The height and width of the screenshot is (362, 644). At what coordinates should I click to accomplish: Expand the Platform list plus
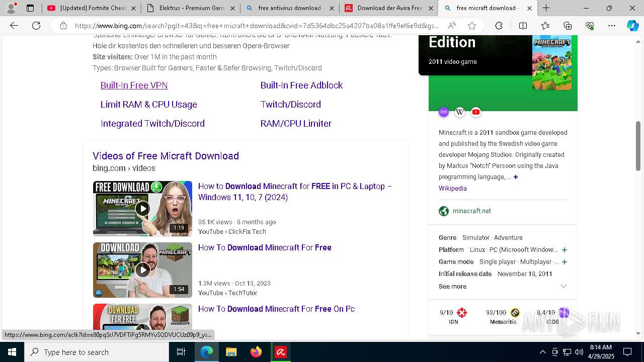565,250
